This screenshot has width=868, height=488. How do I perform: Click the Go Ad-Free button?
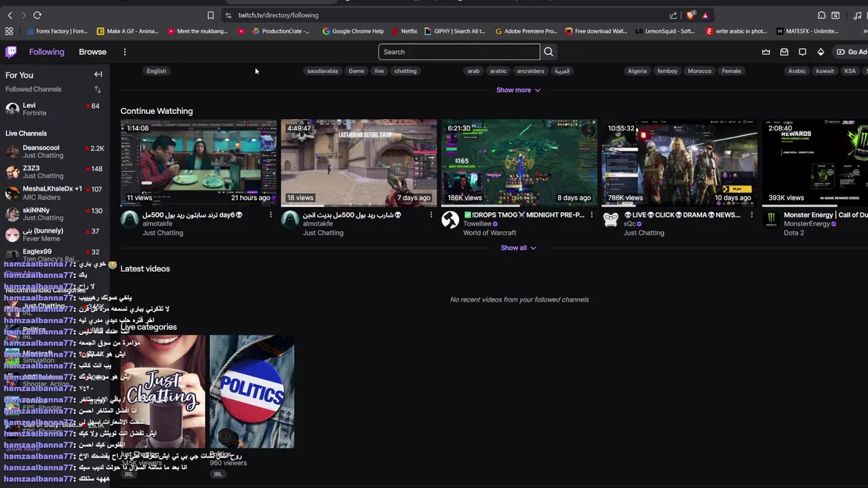tap(852, 52)
